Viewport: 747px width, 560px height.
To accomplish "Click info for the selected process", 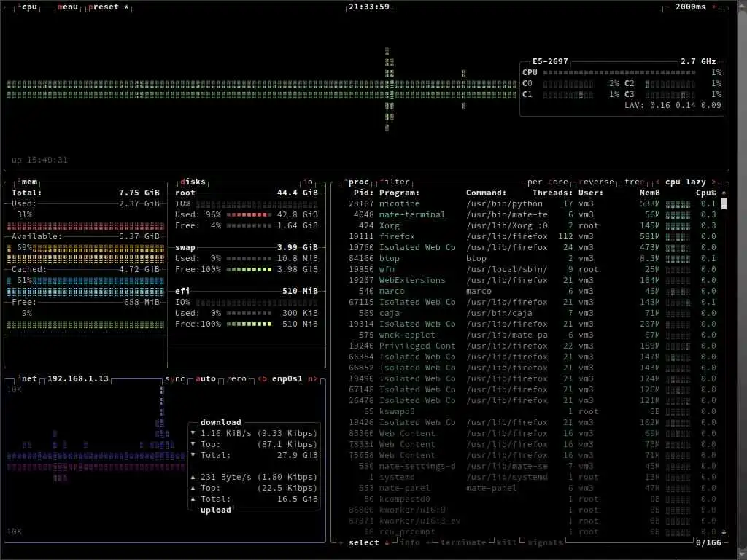I will [410, 542].
